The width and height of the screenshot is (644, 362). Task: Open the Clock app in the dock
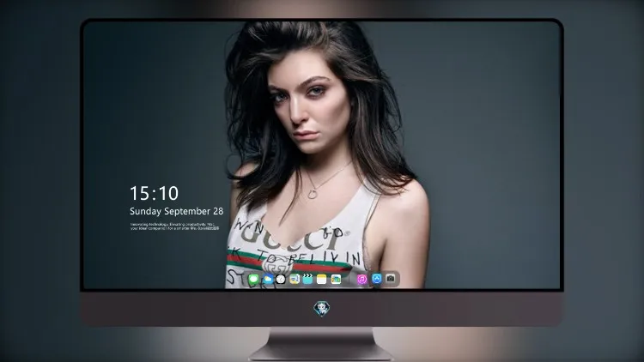coord(281,280)
